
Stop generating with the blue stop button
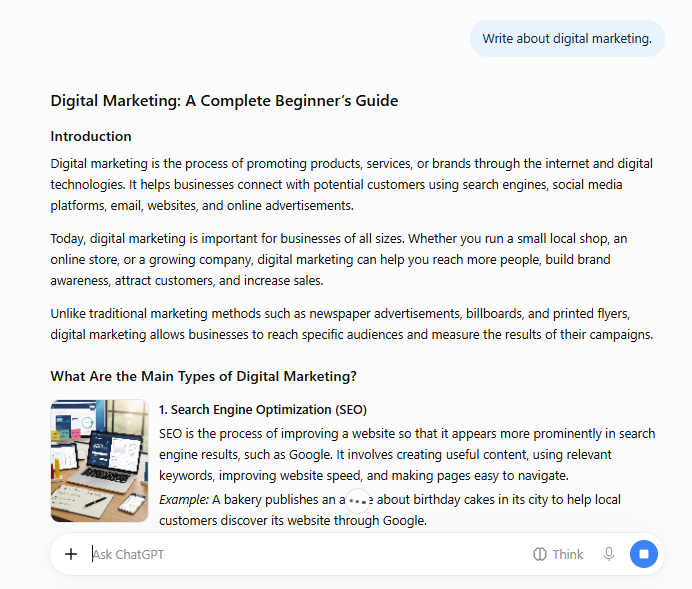[643, 554]
